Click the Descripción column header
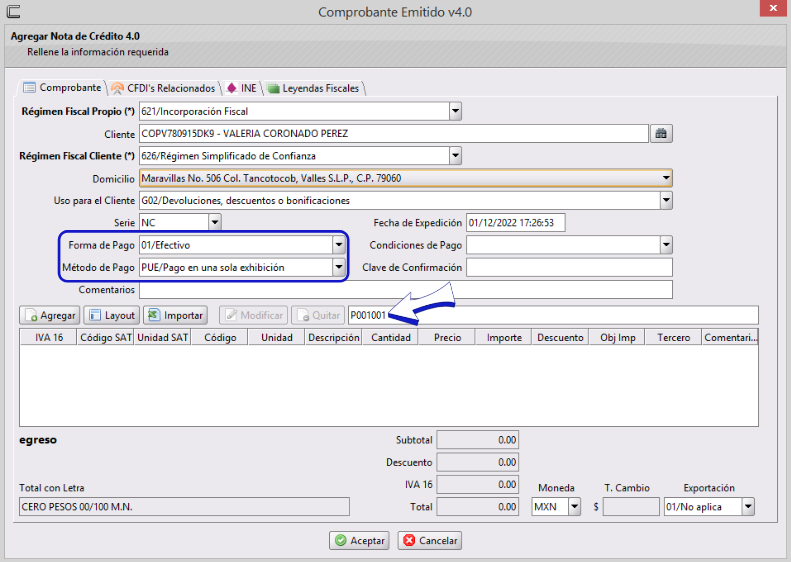 333,338
